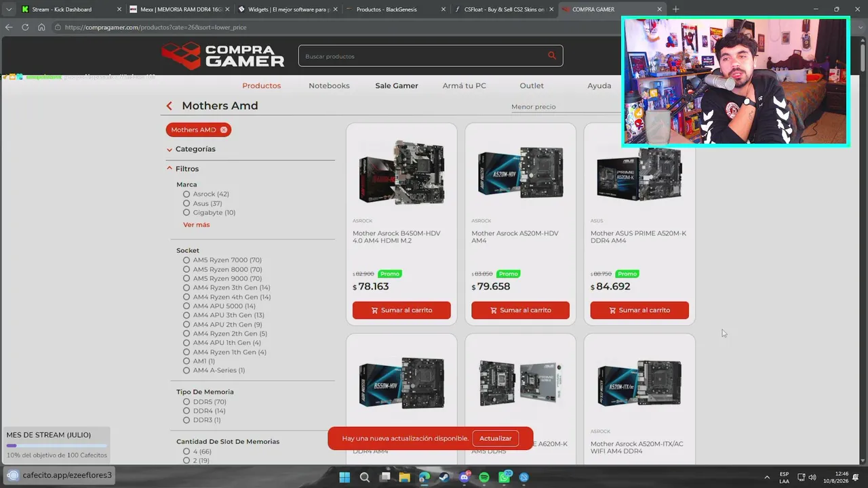Open Microsoft Edge from the taskbar
This screenshot has height=488, width=868.
coord(425,477)
